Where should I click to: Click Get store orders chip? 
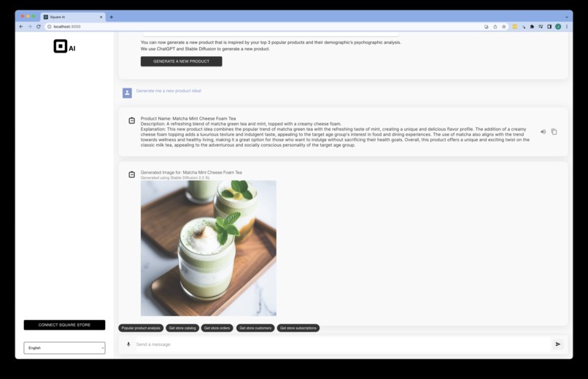pos(217,328)
